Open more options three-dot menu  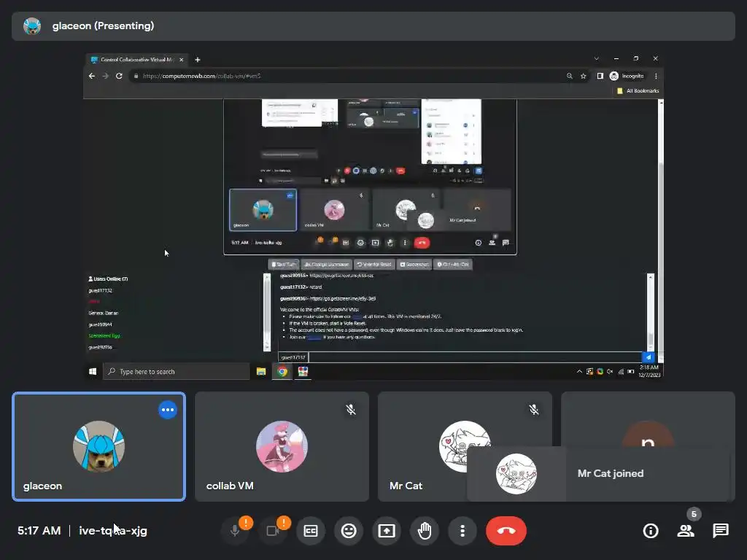[x=462, y=531]
